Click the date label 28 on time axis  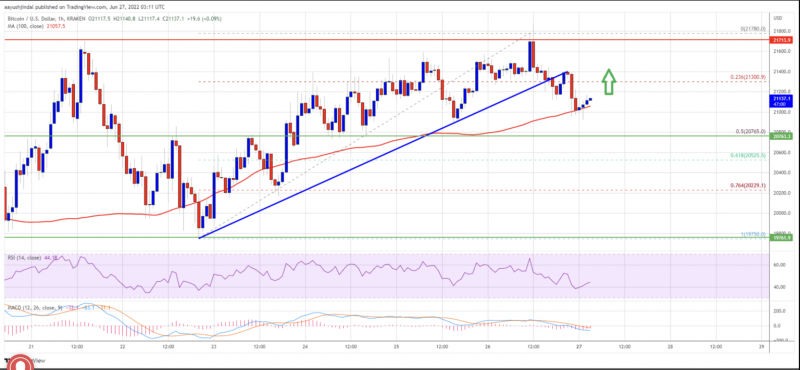670,347
